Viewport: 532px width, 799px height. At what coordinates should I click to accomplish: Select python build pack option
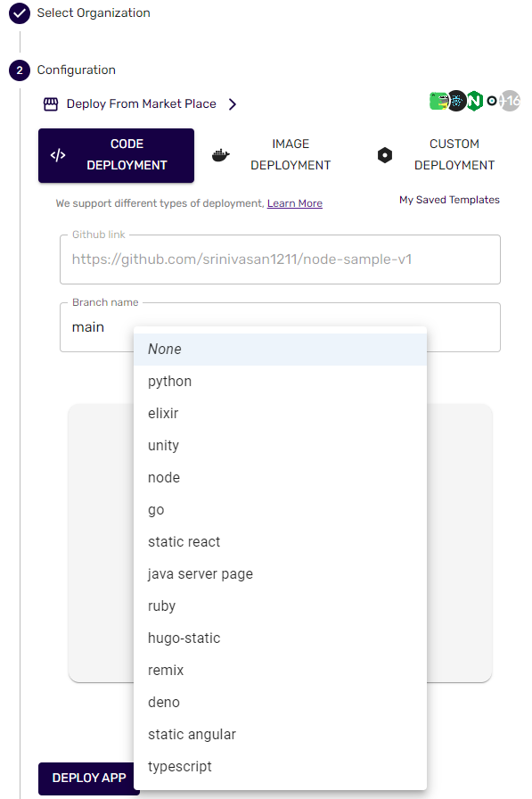click(x=280, y=381)
